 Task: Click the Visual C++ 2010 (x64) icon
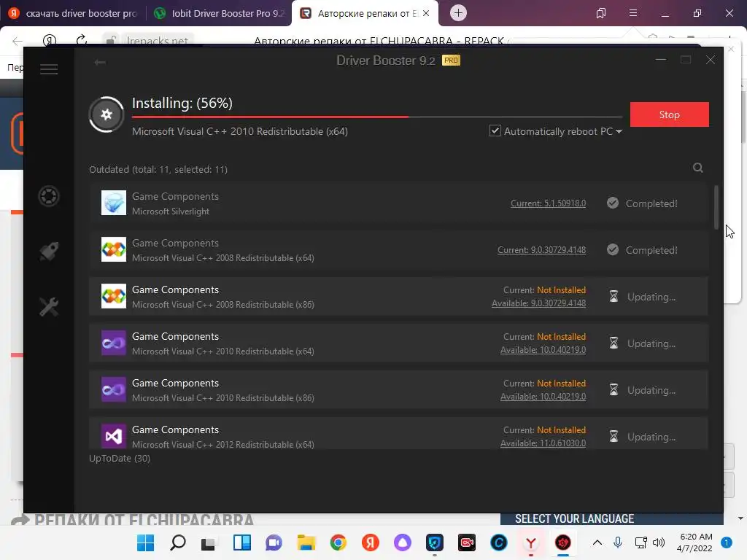[113, 343]
